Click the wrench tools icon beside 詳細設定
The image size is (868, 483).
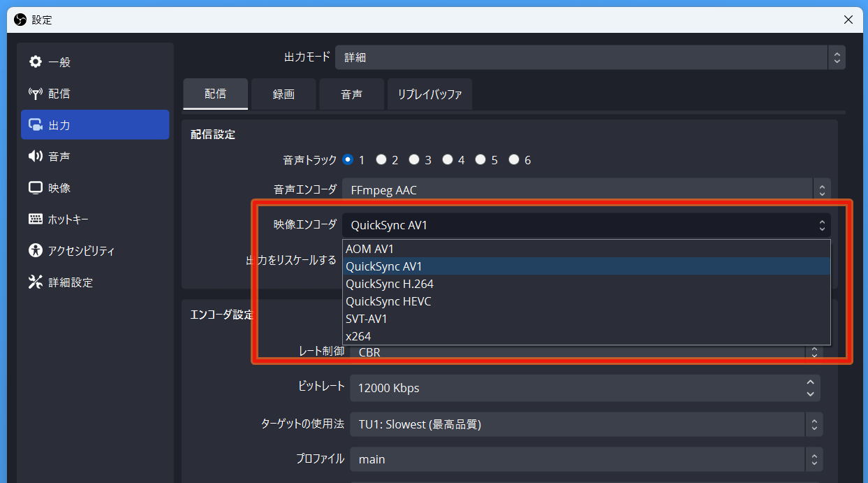(x=36, y=282)
